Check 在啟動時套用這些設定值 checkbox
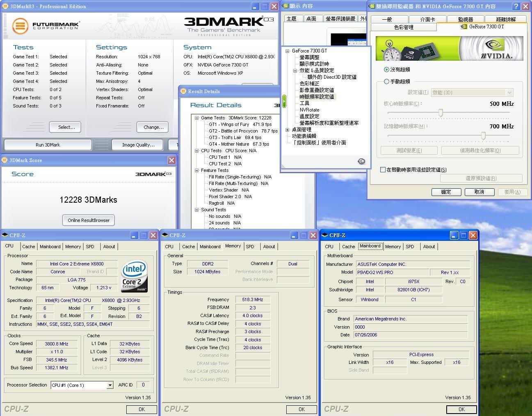Screen dimensions: 532x416 [383, 169]
